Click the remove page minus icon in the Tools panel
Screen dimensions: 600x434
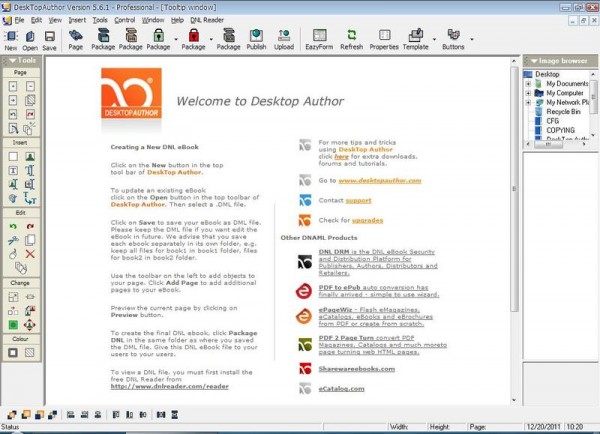click(30, 86)
